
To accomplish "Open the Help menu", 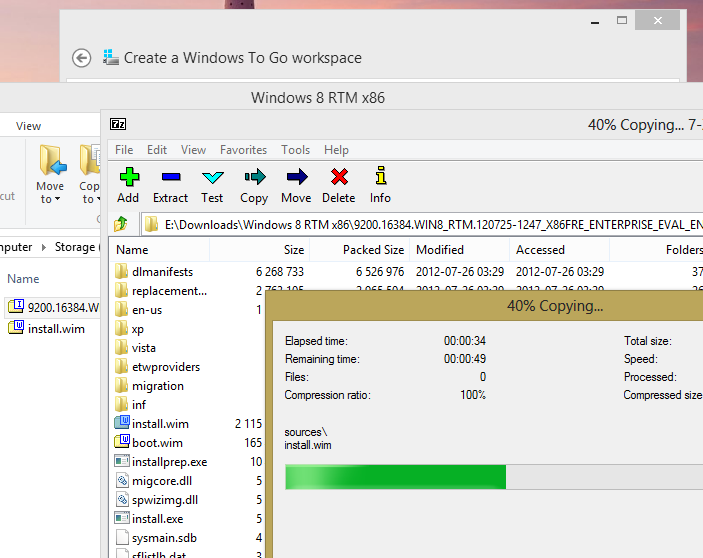I will pyautogui.click(x=336, y=150).
